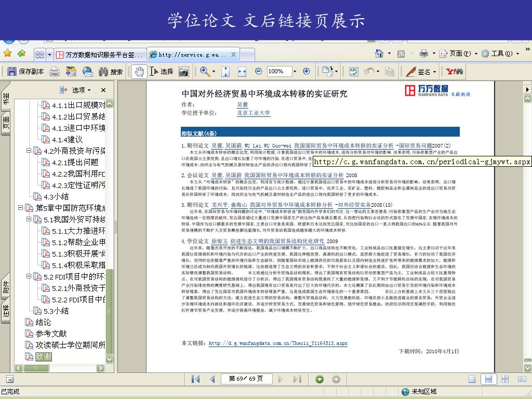Click the binoculars search (搜索) icon
Viewport: 532px width, 399px height.
[103, 72]
